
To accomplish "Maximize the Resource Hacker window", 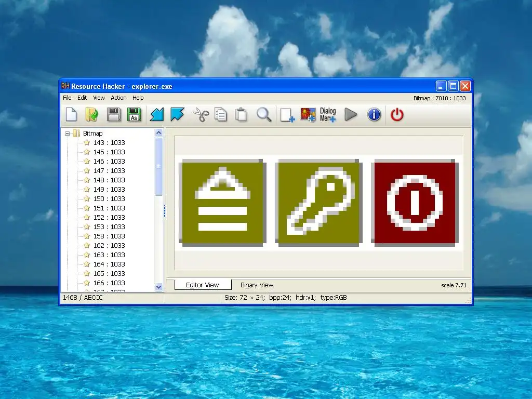I will pyautogui.click(x=453, y=86).
